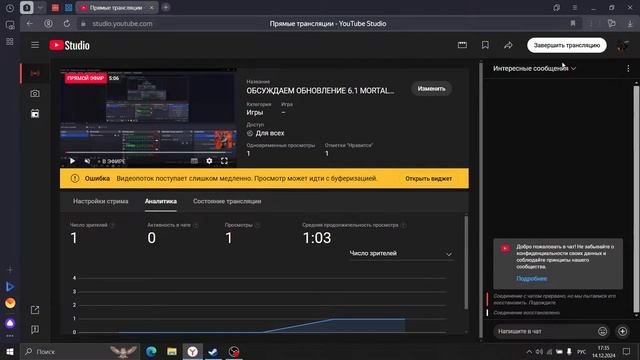The height and width of the screenshot is (360, 640).
Task: Toggle the theater mode icon in preview player
Action: (194, 161)
